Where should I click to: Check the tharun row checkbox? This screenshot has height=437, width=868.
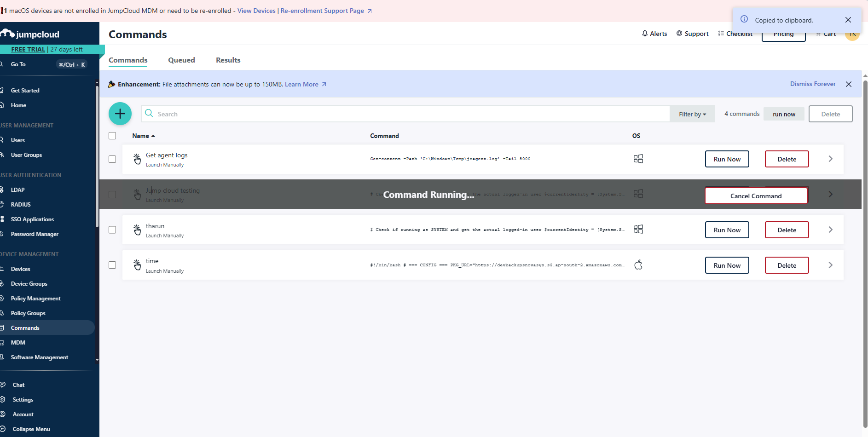pos(112,230)
